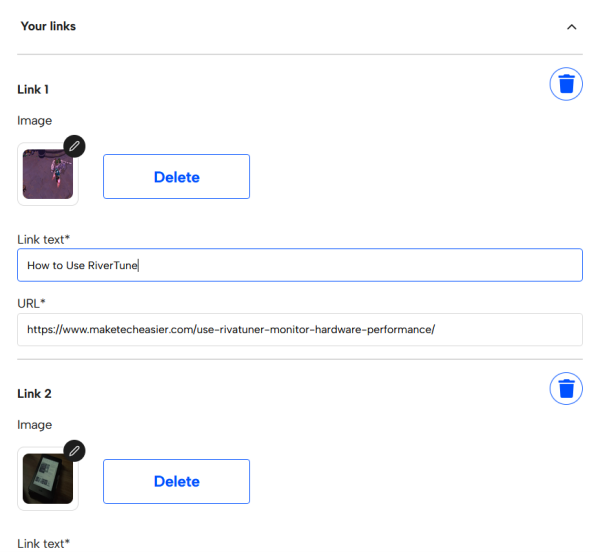
Task: Edit Link 2 image with pencil icon
Action: [74, 451]
